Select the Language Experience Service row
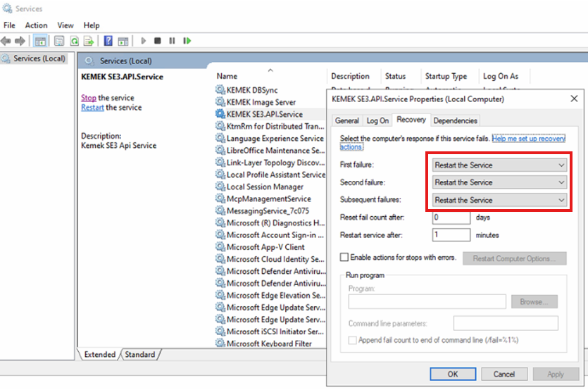 (270, 138)
